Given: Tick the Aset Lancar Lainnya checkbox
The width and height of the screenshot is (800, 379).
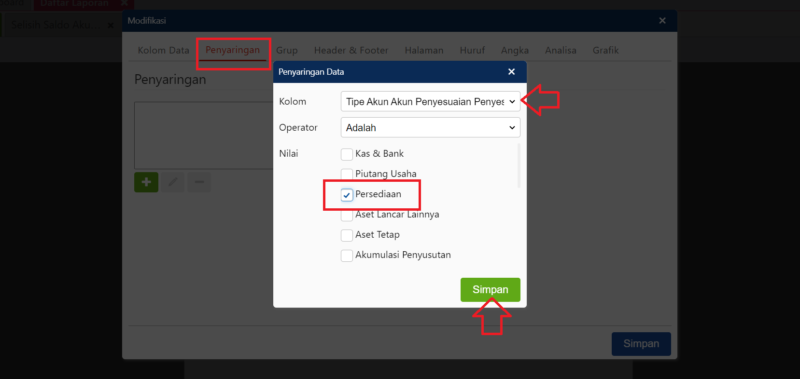Looking at the screenshot, I should (347, 215).
